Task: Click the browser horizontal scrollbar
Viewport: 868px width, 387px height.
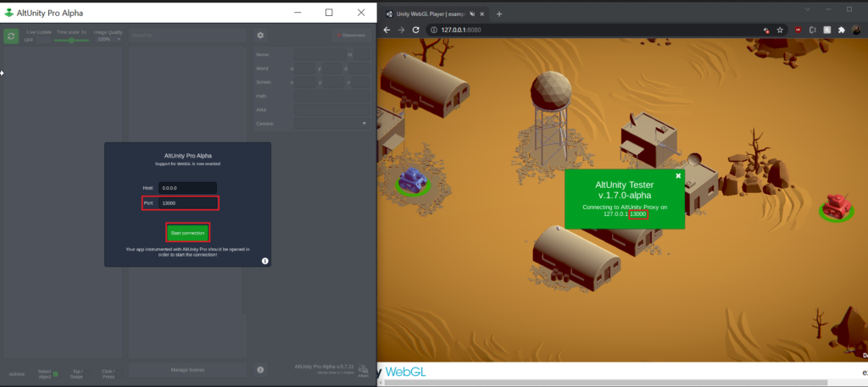Action: click(606, 383)
